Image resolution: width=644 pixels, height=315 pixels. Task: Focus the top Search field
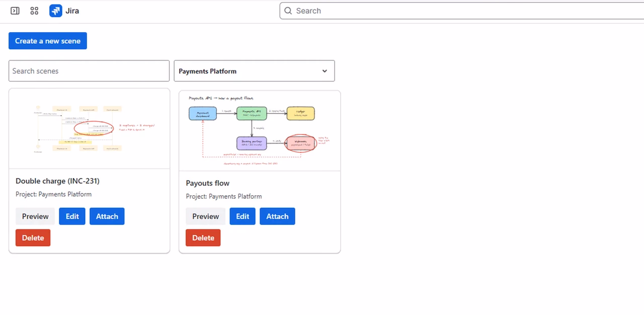[462, 11]
